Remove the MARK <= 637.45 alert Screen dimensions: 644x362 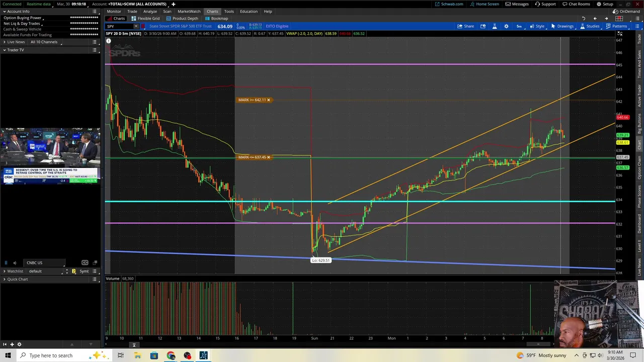[x=268, y=157]
